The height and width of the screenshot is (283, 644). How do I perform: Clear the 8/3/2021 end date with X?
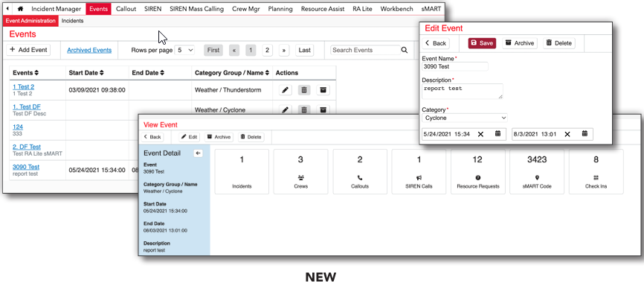coord(567,134)
